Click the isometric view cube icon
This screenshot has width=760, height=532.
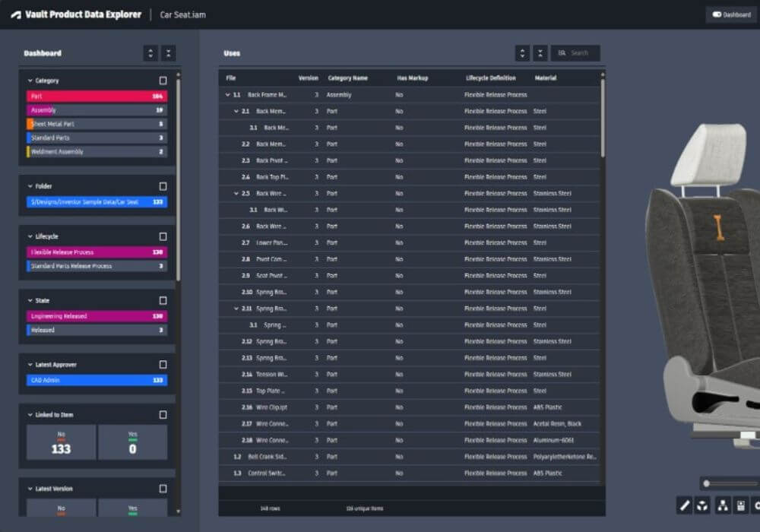click(x=701, y=505)
